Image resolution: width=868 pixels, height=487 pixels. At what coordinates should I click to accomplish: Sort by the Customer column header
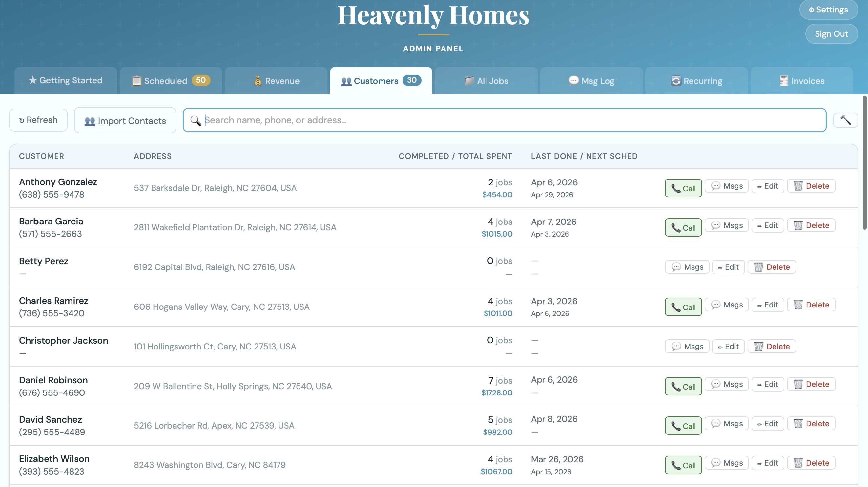pyautogui.click(x=41, y=156)
